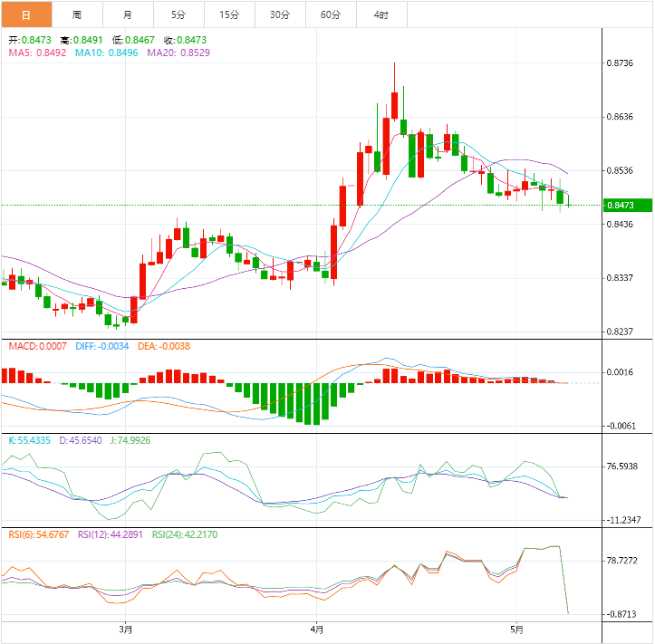Image resolution: width=655 pixels, height=644 pixels.
Task: Open the 4时 four-hour tab
Action: (381, 15)
